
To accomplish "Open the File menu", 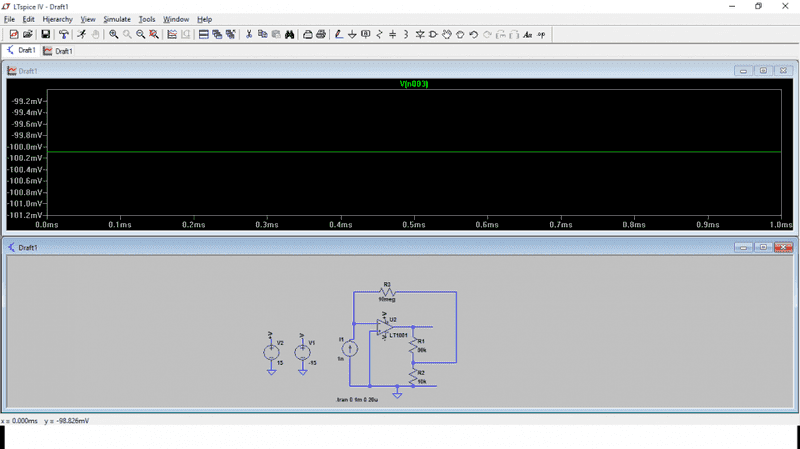I will [x=9, y=19].
